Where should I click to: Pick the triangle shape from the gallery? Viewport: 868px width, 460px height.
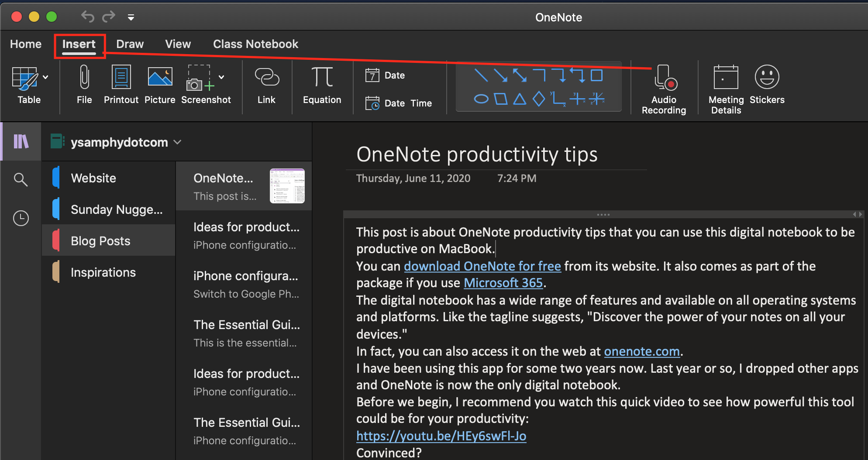[520, 99]
